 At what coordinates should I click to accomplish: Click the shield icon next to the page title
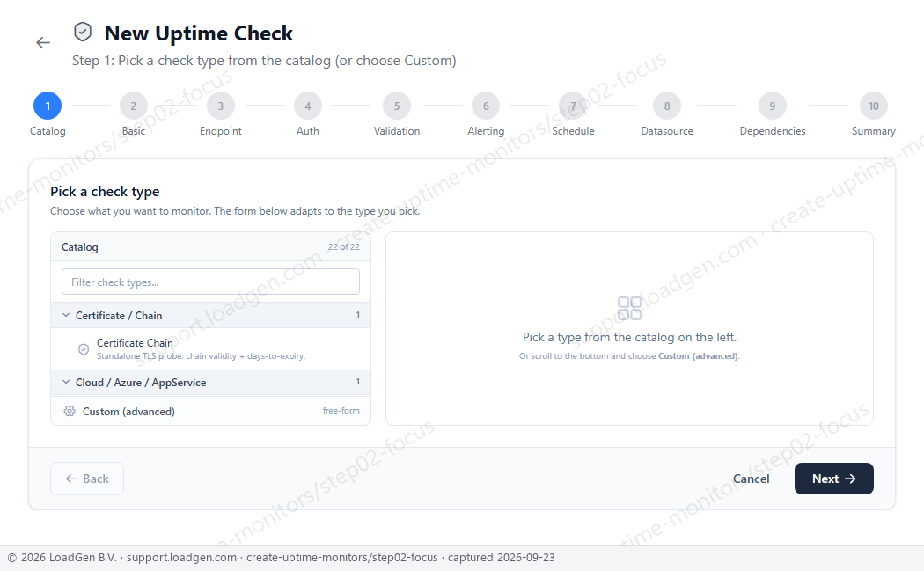tap(83, 32)
